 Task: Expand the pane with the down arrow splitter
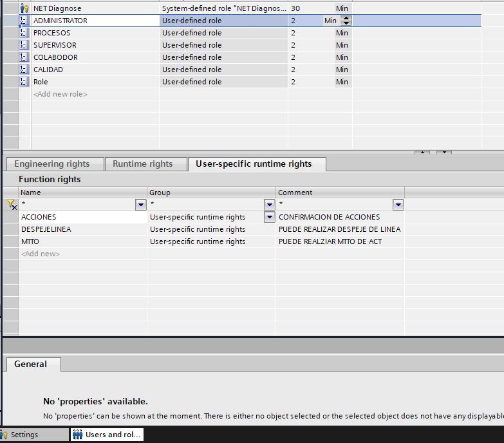[x=444, y=152]
